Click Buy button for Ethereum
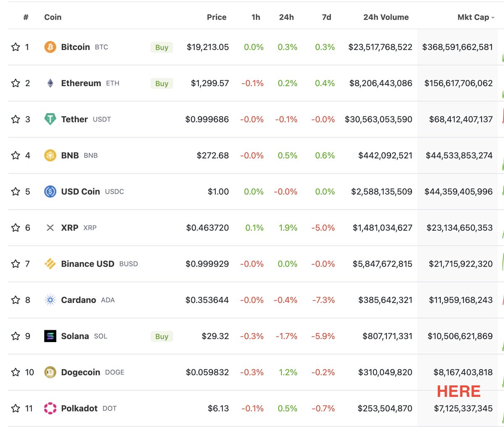The width and height of the screenshot is (504, 427). [162, 84]
